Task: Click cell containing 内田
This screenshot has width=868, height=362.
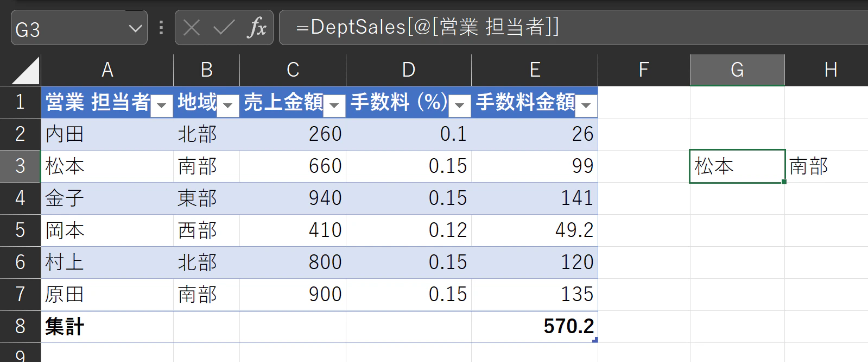Action: [x=107, y=134]
